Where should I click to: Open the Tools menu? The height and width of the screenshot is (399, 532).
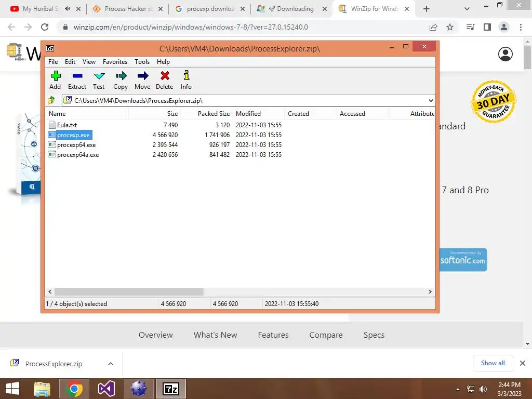point(142,62)
